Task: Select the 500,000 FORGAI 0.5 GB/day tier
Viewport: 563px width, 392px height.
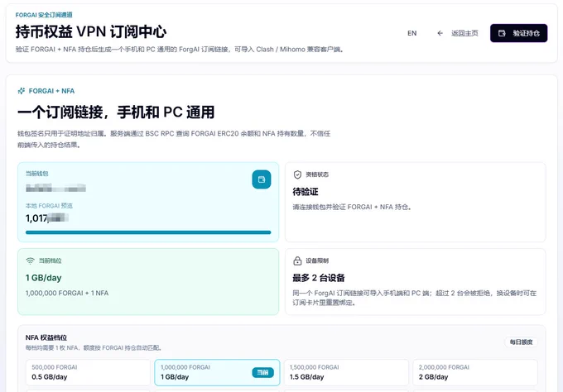Action: point(88,372)
